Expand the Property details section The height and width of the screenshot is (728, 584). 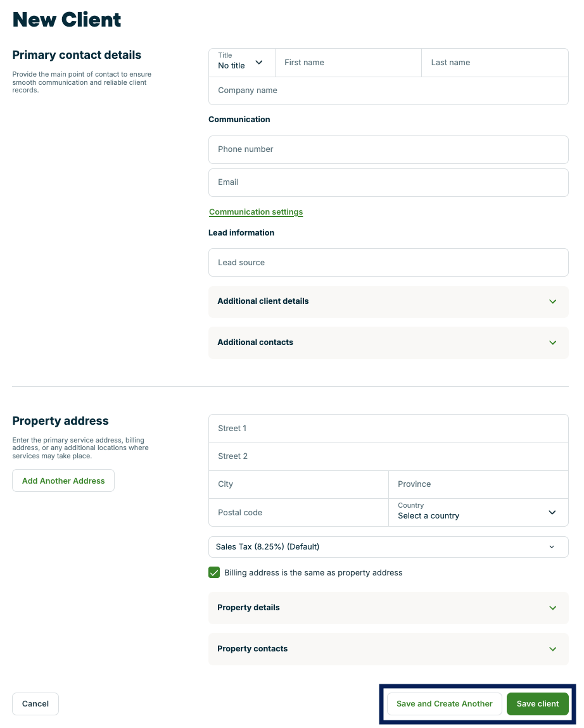click(x=388, y=608)
